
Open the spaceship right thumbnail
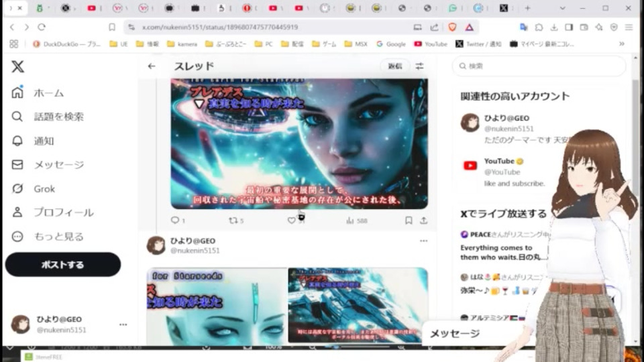coord(358,306)
